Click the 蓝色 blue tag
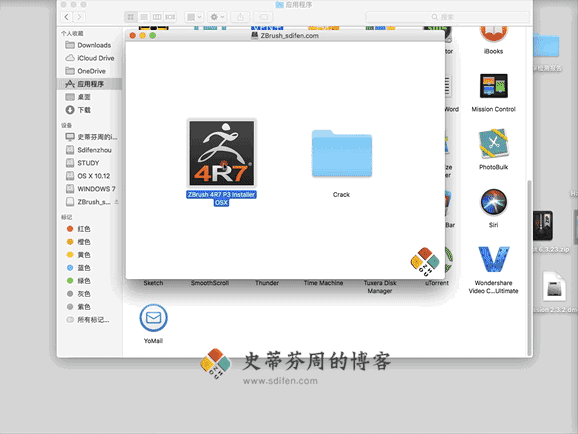Image resolution: width=578 pixels, height=434 pixels. [x=89, y=268]
